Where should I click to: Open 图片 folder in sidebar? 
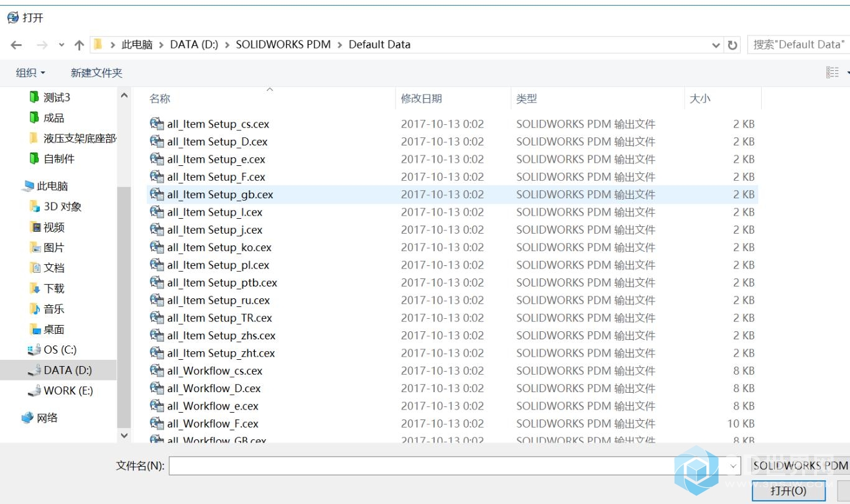click(53, 248)
